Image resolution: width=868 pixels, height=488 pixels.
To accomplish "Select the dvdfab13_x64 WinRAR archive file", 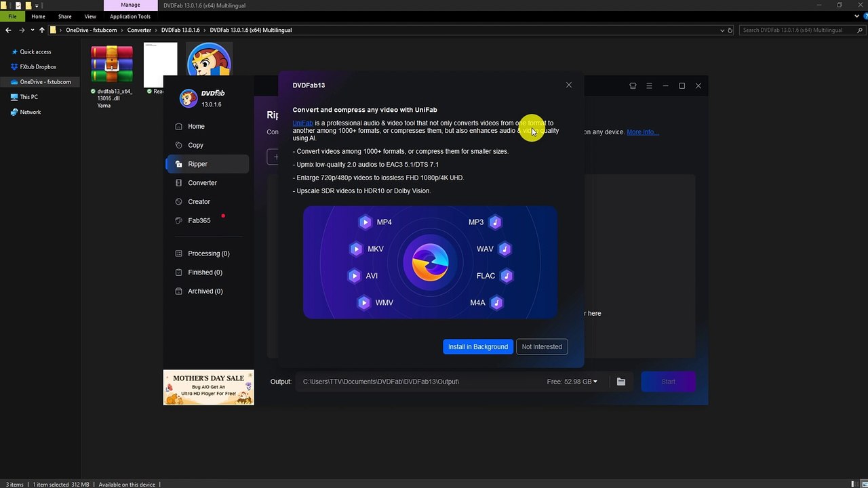I will 112,75.
